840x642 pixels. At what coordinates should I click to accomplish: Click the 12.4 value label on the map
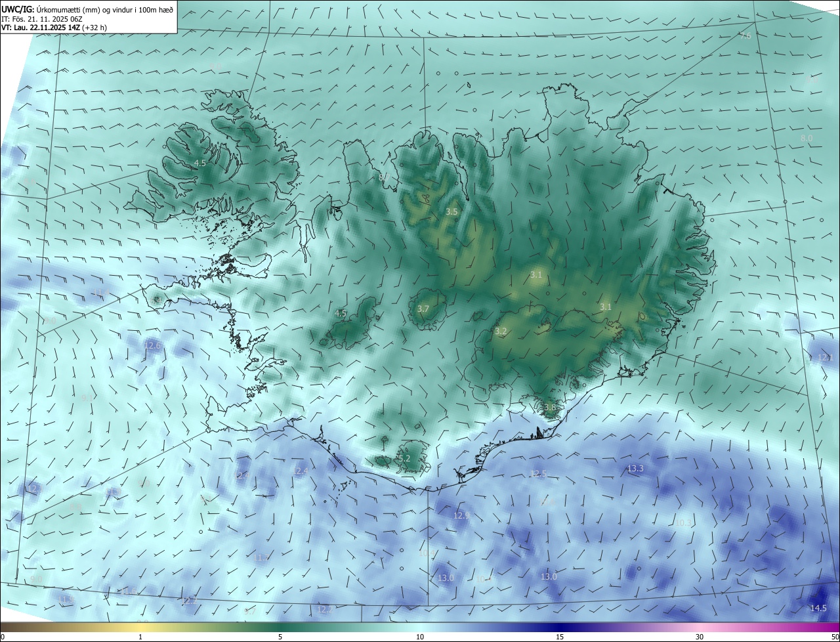tap(300, 471)
